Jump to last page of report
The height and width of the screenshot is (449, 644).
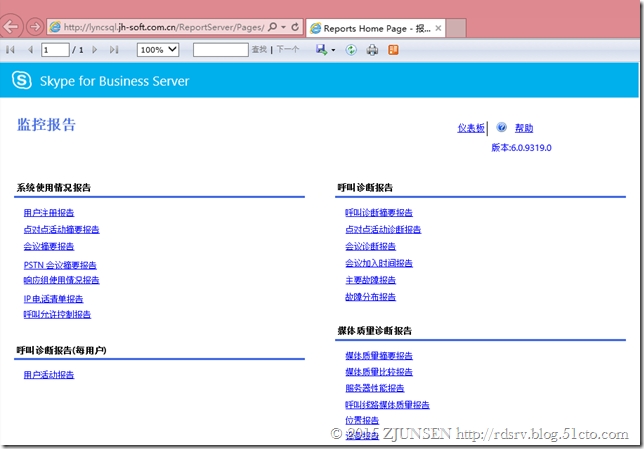click(114, 50)
